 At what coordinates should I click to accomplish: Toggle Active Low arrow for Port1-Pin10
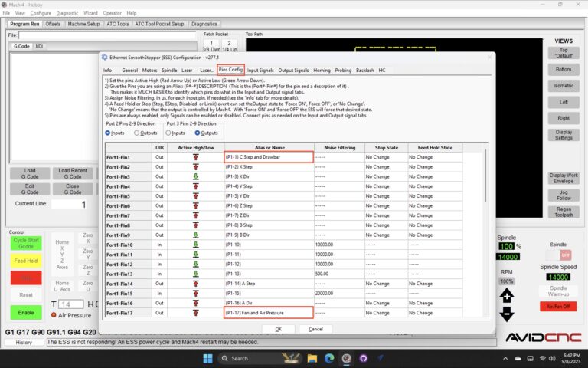click(196, 245)
